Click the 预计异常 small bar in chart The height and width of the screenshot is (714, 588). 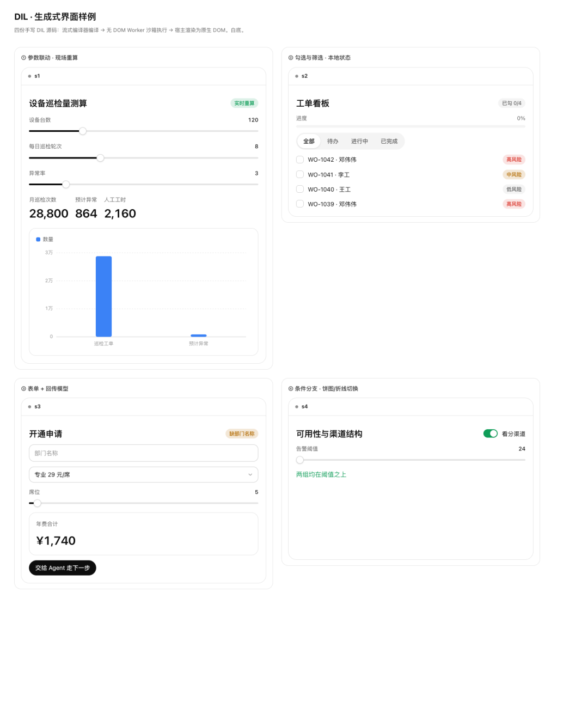click(199, 335)
